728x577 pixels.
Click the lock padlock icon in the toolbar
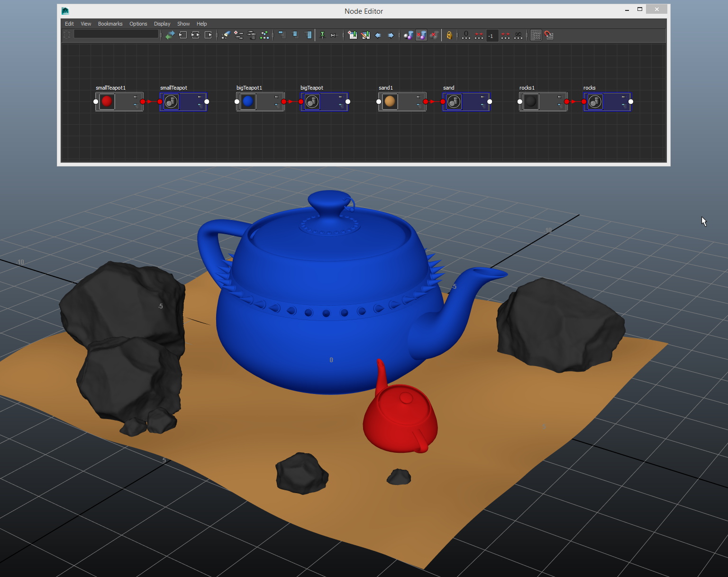449,35
